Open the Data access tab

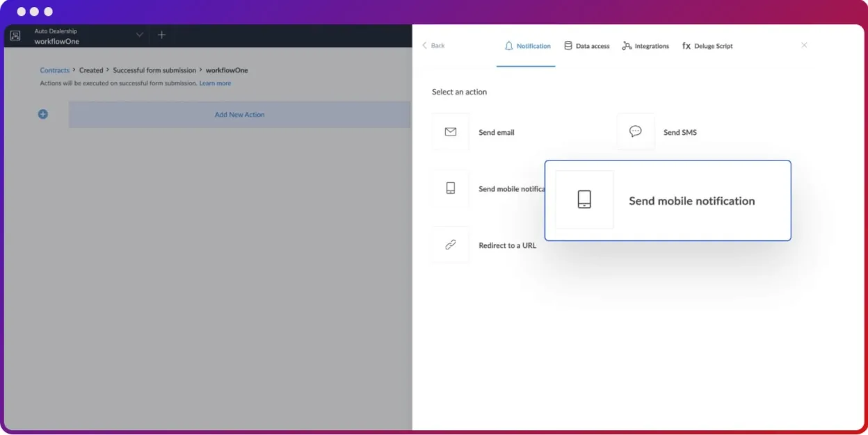pos(587,46)
